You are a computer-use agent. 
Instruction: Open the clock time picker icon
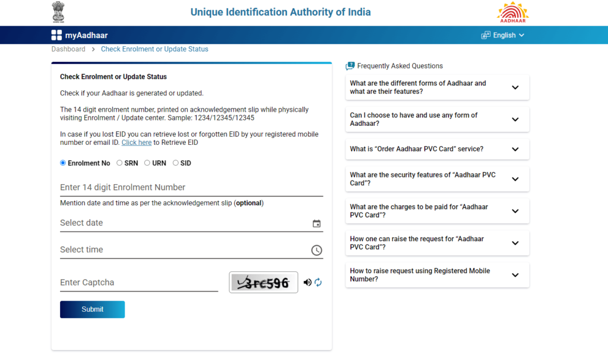[x=316, y=250]
